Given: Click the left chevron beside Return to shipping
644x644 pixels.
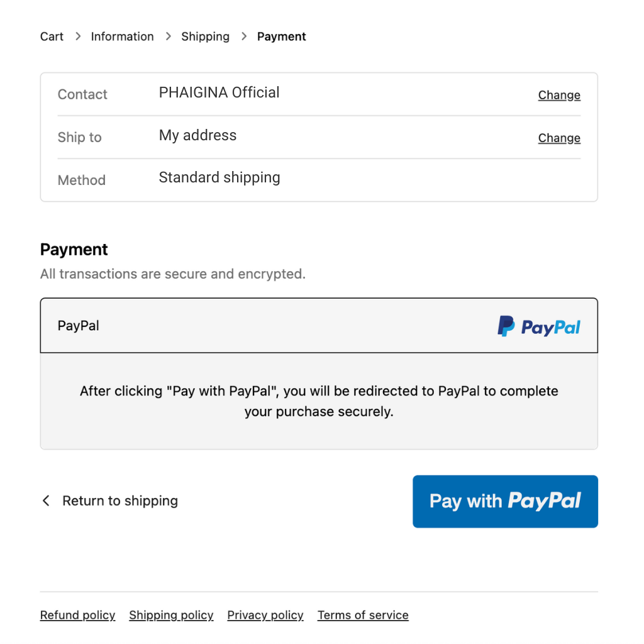Looking at the screenshot, I should (46, 501).
